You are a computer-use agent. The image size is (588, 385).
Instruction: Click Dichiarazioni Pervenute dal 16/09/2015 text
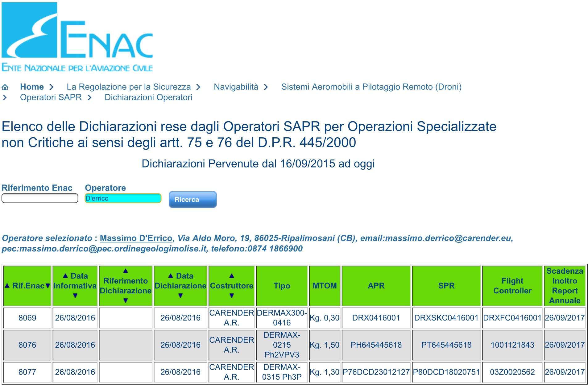tap(258, 164)
